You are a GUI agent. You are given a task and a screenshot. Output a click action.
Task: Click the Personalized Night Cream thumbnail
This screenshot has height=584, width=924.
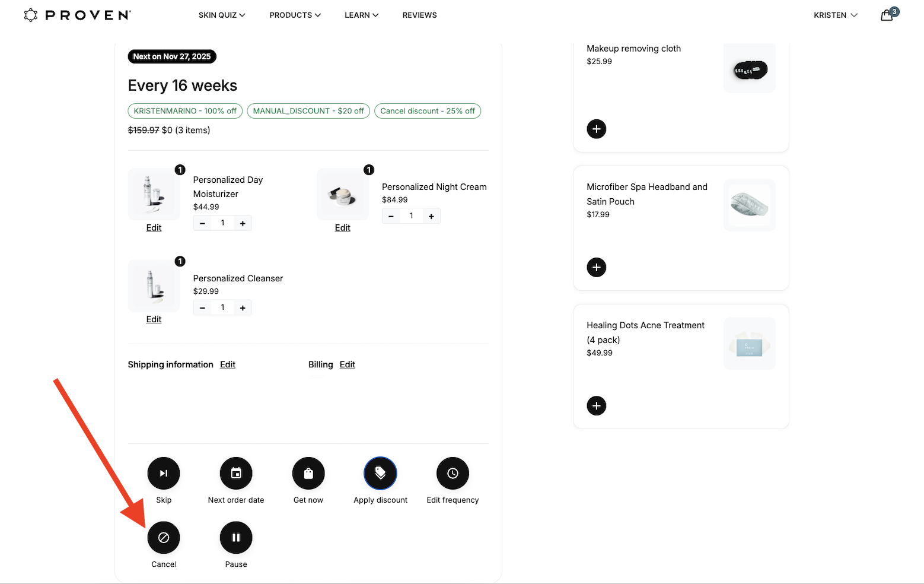pyautogui.click(x=343, y=194)
